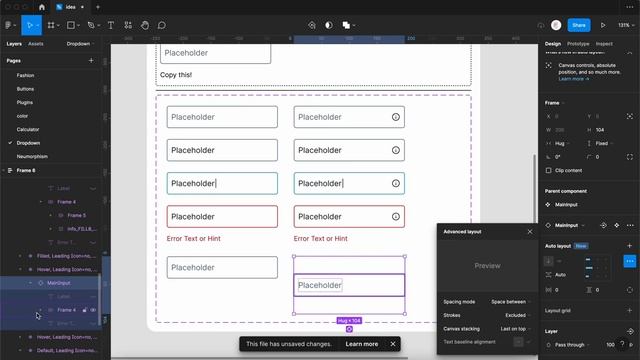Select the Hand tool
Image resolution: width=640 pixels, height=360 pixels.
(145, 25)
